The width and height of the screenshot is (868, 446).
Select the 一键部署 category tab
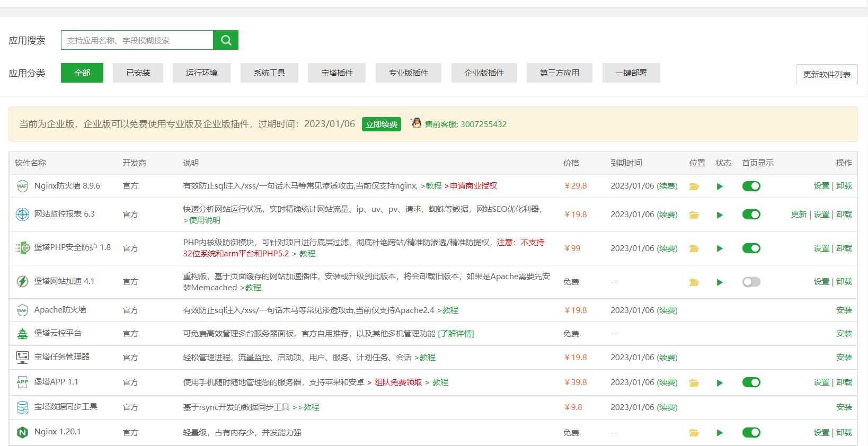tap(631, 73)
